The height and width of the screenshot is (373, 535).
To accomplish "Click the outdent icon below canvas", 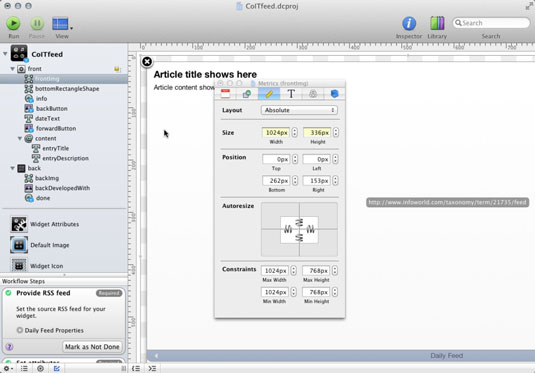I will pos(136,369).
